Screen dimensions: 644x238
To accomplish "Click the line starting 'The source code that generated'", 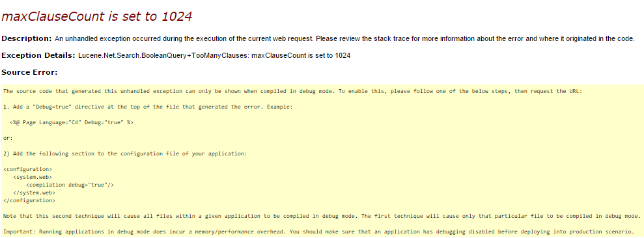I will [292, 91].
